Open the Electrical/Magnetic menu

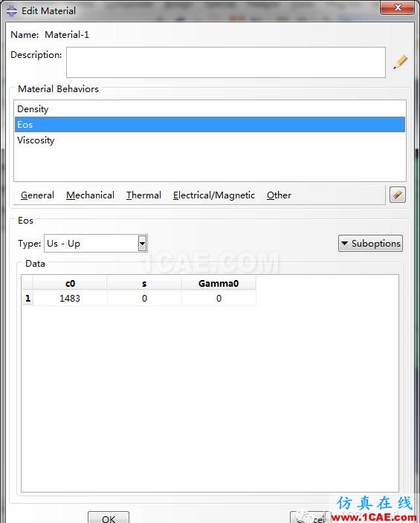tap(214, 195)
